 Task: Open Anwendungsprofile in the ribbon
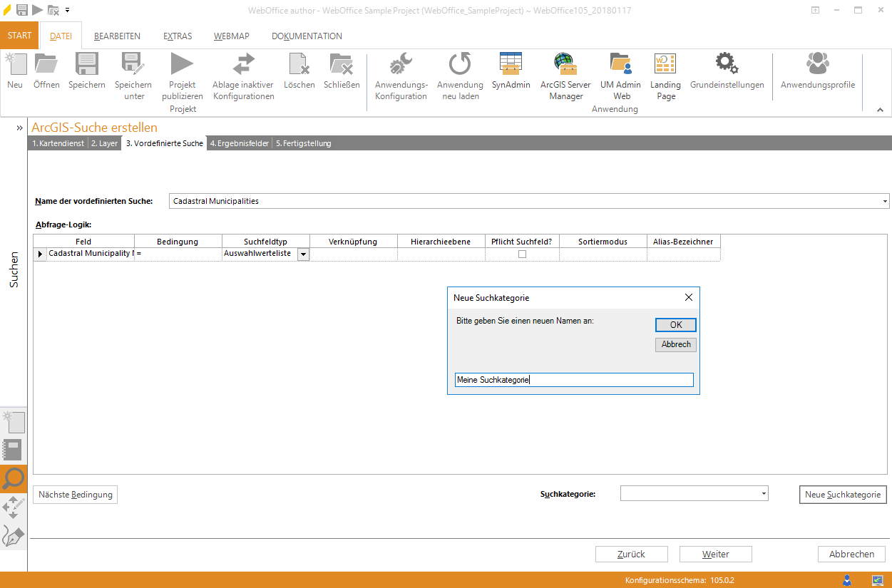[x=817, y=65]
